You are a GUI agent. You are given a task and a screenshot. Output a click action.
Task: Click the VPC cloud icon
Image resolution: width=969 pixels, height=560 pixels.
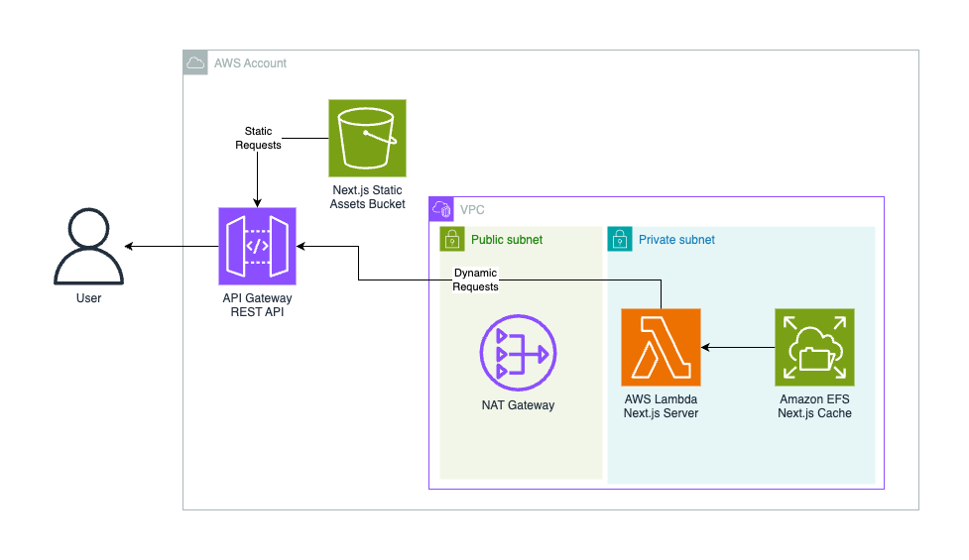coord(441,209)
